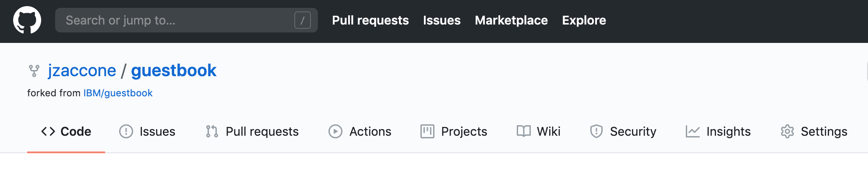Focus the Search or jump to field

187,20
